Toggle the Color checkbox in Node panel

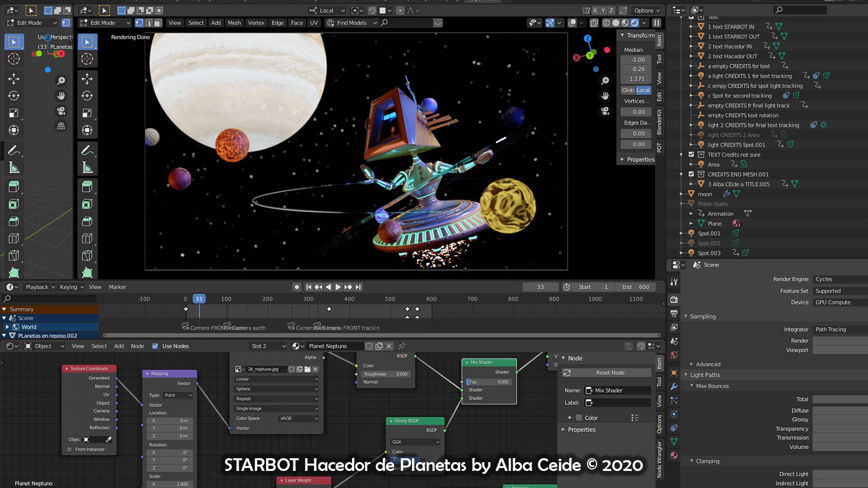pos(579,418)
